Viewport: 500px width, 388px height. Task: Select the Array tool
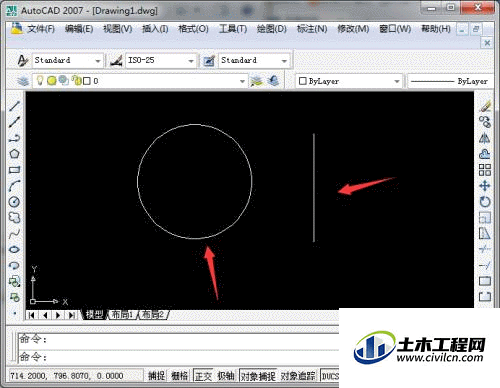pos(485,170)
